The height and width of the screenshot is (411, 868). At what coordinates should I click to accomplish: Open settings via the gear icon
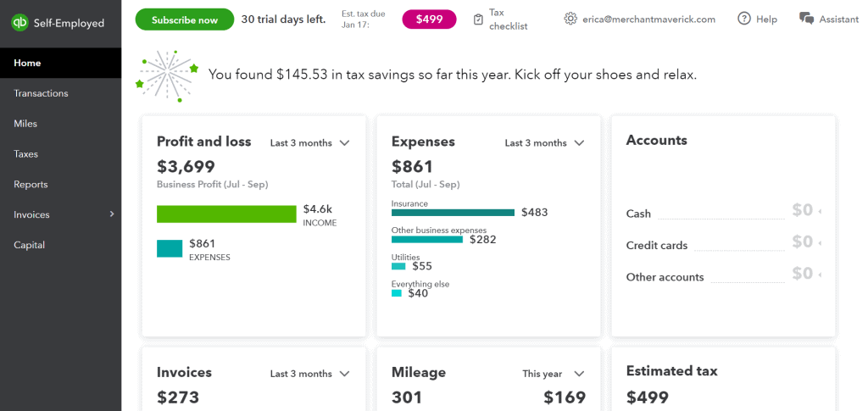570,19
